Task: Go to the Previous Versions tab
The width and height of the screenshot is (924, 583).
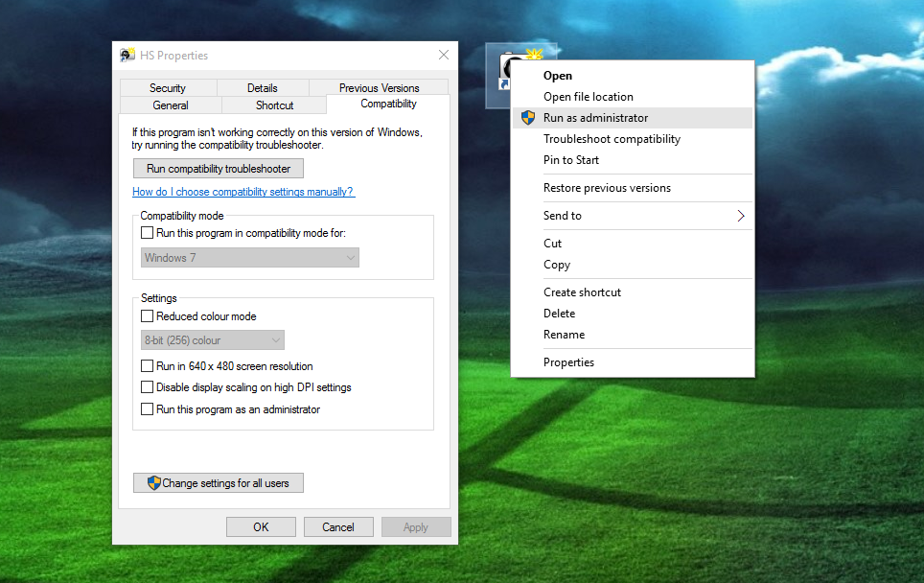Action: (x=379, y=88)
